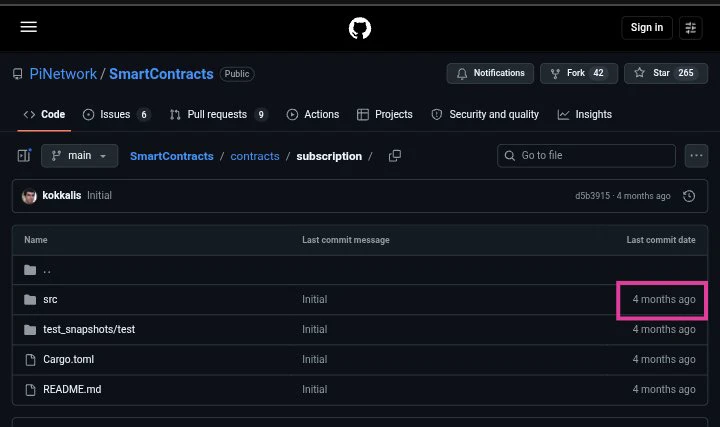Click the test_snapshots/test folder icon
This screenshot has width=720, height=427.
(30, 330)
